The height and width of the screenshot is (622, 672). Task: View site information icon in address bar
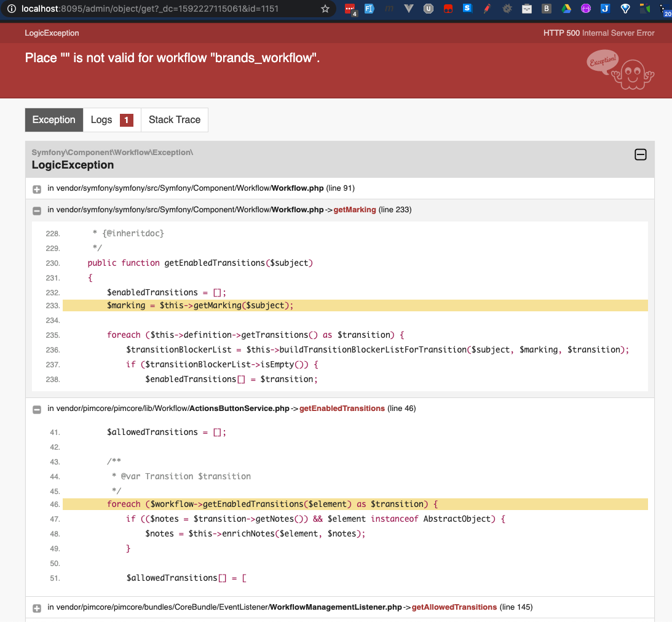tap(12, 9)
